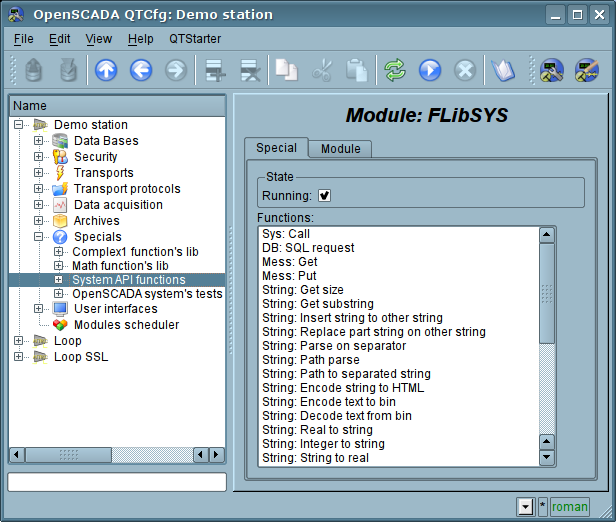The image size is (616, 522).
Task: Click the Security keys icon in tree
Action: click(x=60, y=157)
